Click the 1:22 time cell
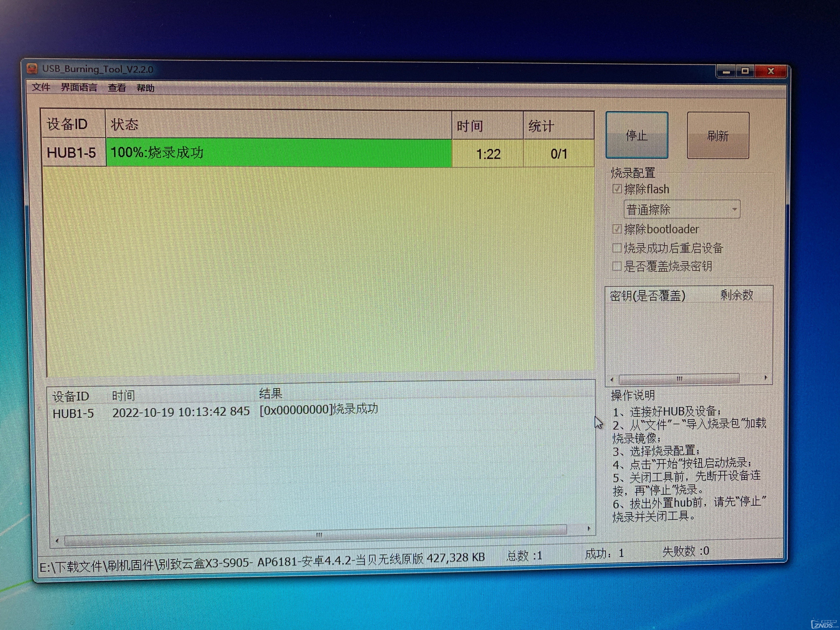This screenshot has width=840, height=630. click(487, 154)
